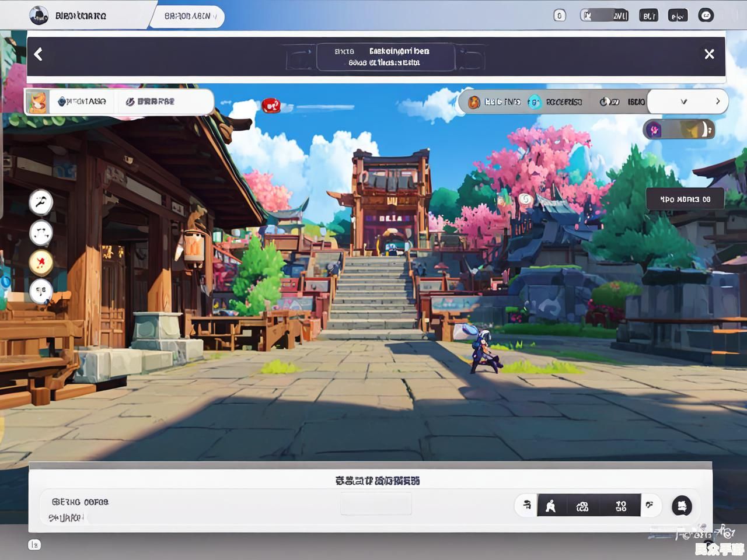
Task: Click the profile avatar in the top-left corner
Action: coord(39,16)
